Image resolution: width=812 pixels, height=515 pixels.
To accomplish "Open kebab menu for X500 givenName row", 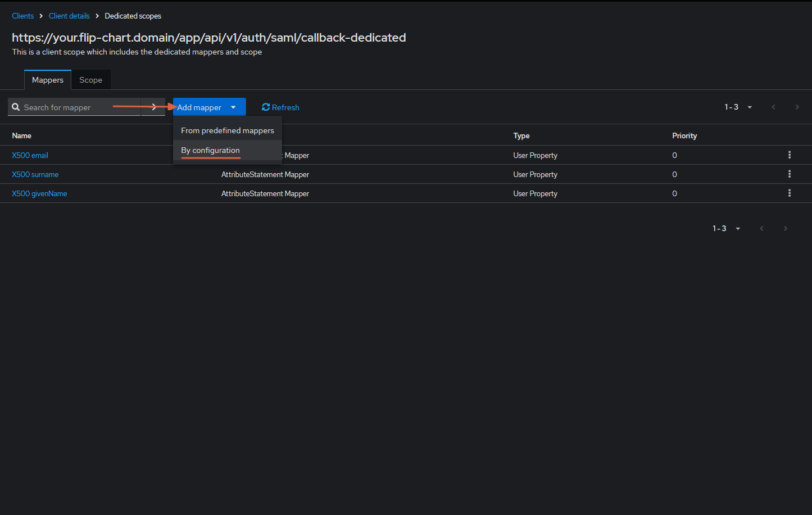I will pos(790,193).
